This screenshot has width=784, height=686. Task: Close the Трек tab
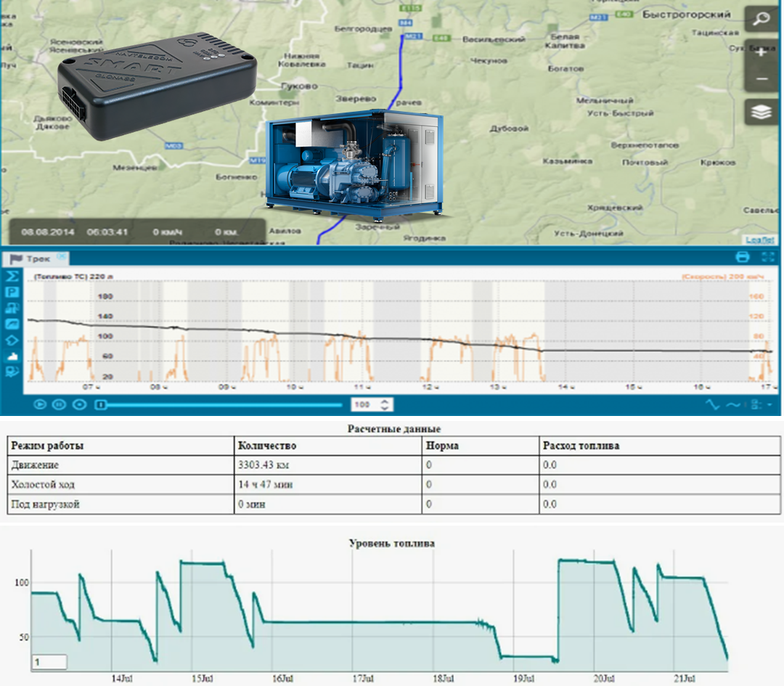click(61, 256)
